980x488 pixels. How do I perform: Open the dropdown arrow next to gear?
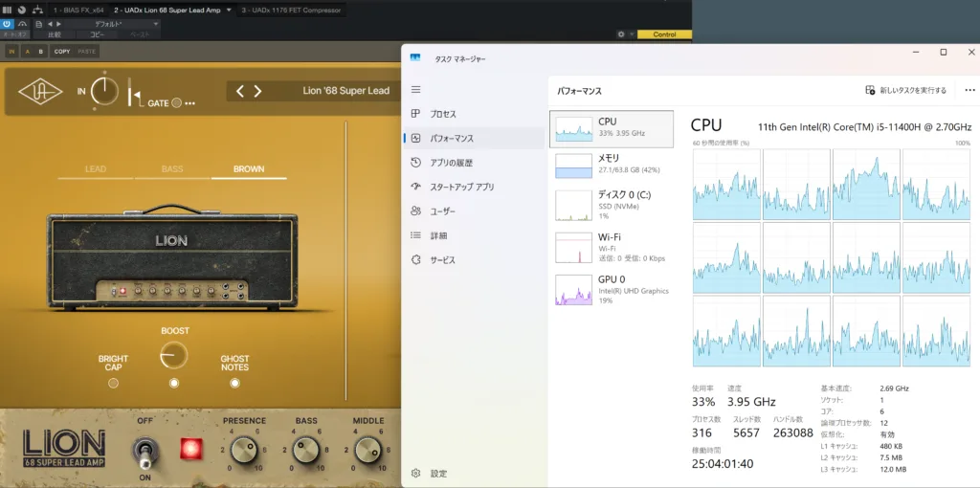(x=632, y=34)
